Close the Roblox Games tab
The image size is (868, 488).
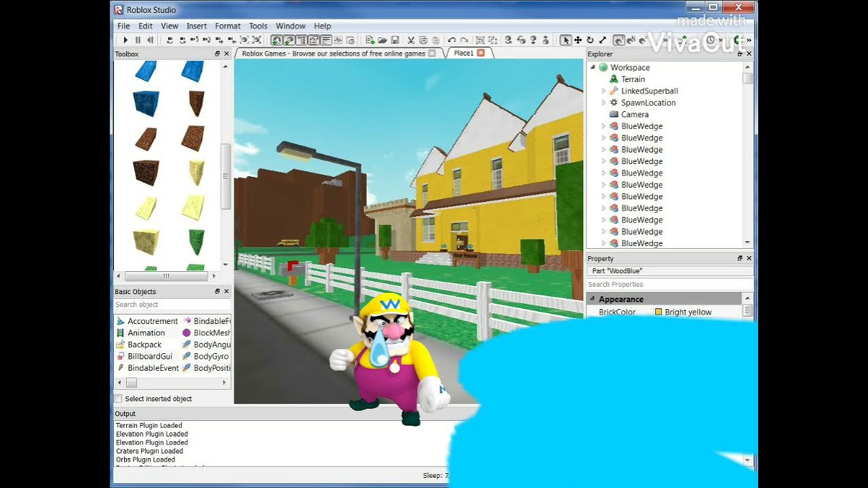pyautogui.click(x=432, y=54)
